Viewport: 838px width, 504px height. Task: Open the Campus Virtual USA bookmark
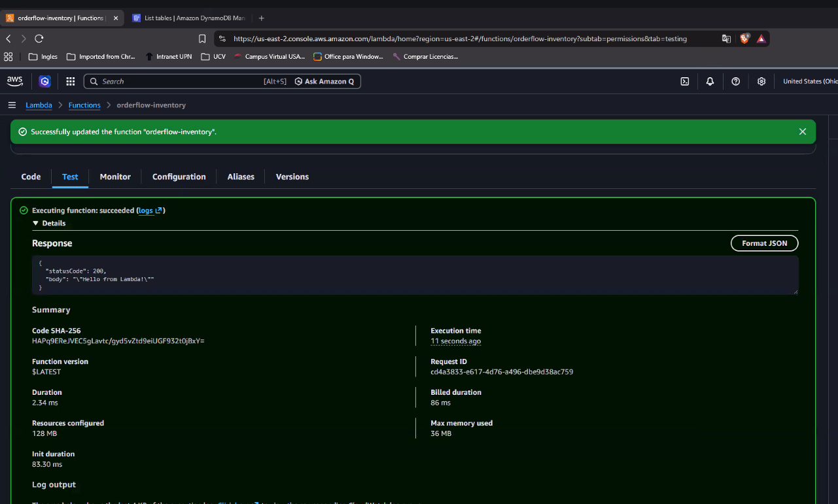(x=270, y=57)
